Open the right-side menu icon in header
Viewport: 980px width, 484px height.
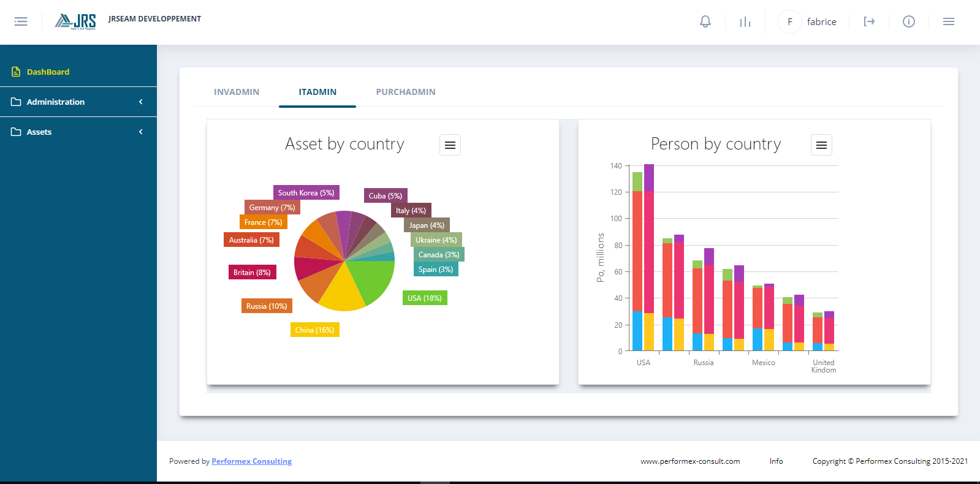(x=948, y=21)
